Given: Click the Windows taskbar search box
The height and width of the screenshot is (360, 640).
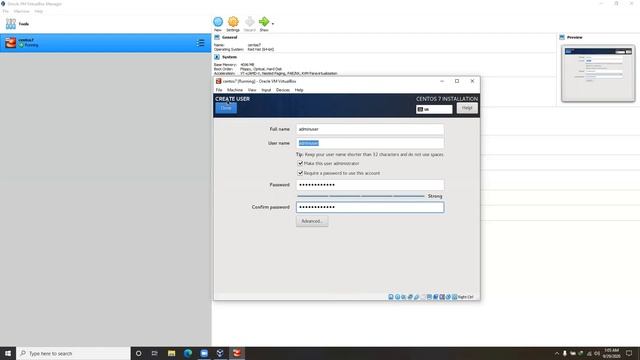Looking at the screenshot, I should click(73, 353).
